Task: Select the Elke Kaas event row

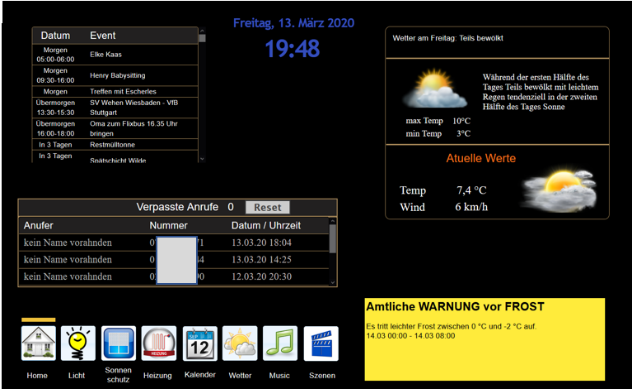Action: click(x=115, y=54)
